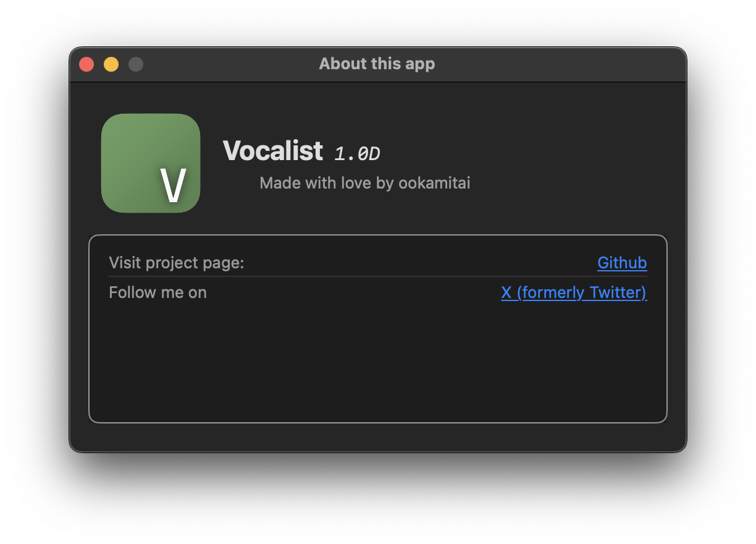Select the Vocalist app name heading
Viewport: 756px width, 544px height.
click(273, 150)
